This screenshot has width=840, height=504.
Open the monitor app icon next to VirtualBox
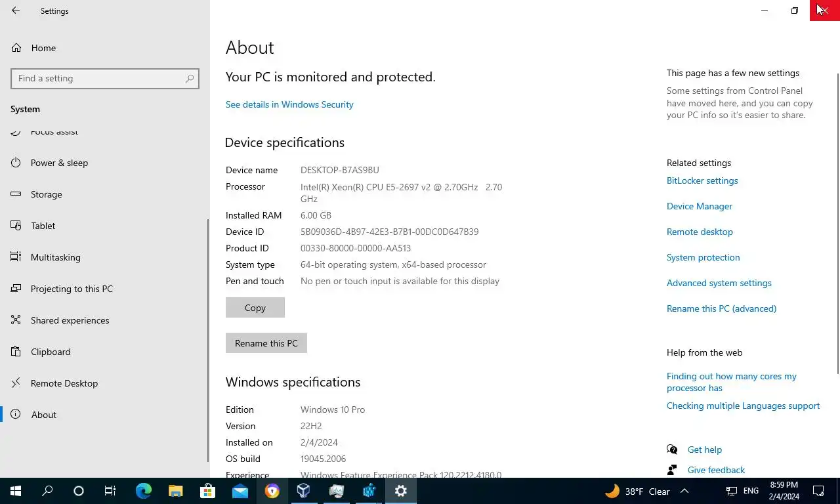336,491
